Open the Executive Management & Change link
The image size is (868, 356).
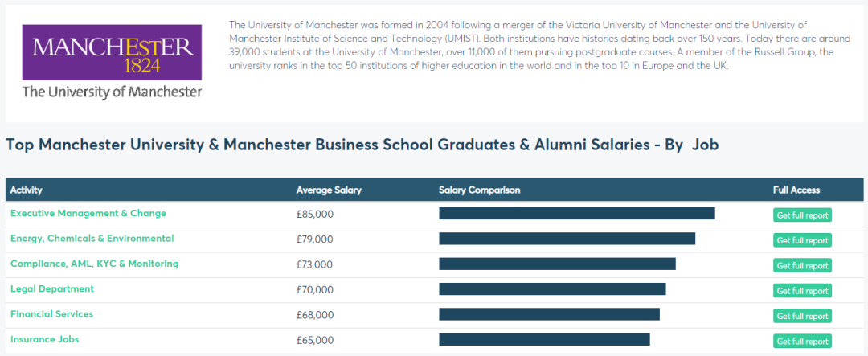pyautogui.click(x=88, y=214)
